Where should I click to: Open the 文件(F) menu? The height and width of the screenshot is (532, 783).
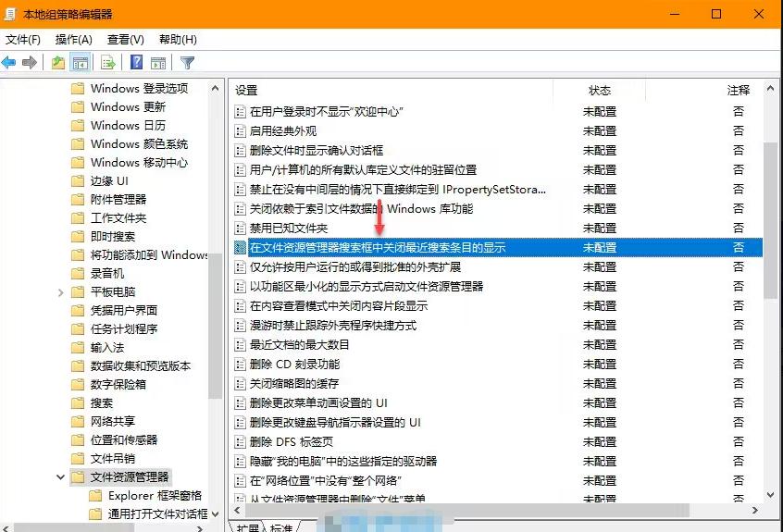(x=23, y=40)
